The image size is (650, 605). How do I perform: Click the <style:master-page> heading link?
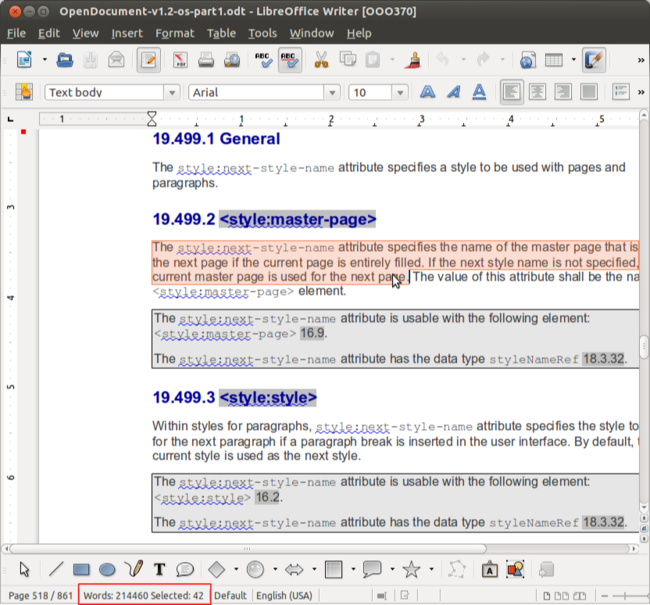(297, 219)
